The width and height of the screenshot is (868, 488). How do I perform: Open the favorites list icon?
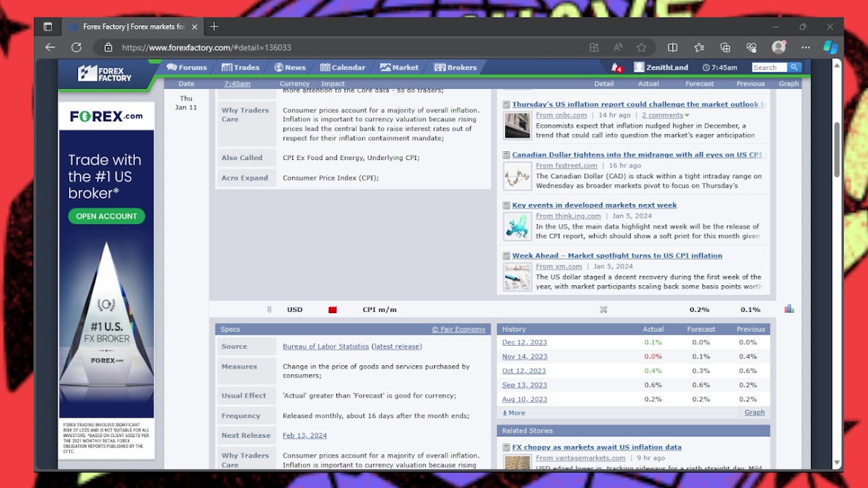[699, 47]
